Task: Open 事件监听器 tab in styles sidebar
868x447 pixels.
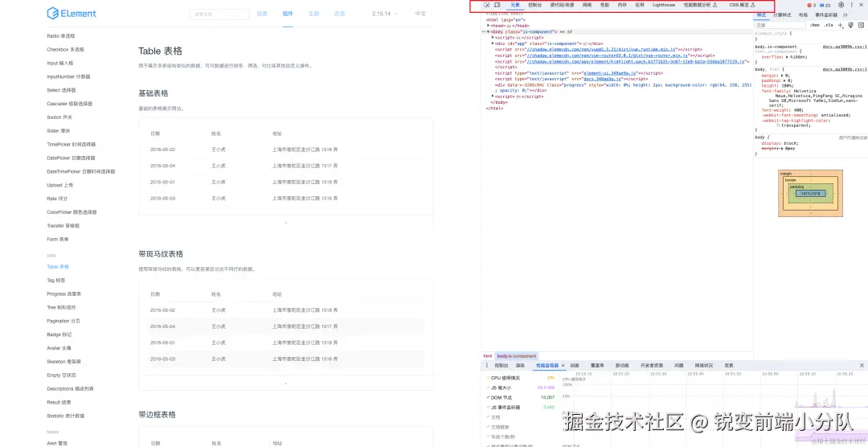Action: 826,15
